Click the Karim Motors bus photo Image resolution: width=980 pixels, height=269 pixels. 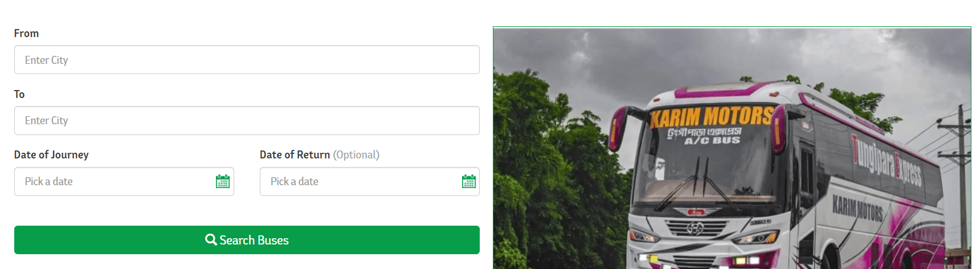pos(732,148)
